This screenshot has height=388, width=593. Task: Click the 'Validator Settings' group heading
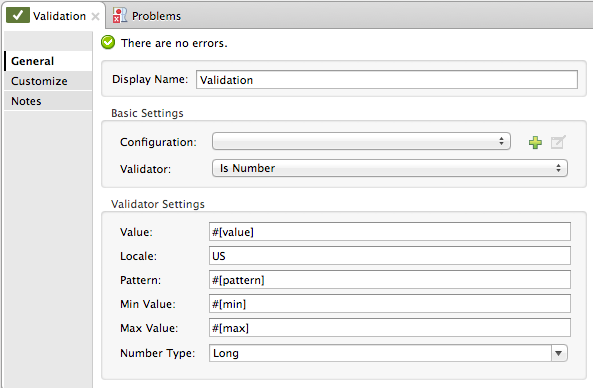point(158,204)
